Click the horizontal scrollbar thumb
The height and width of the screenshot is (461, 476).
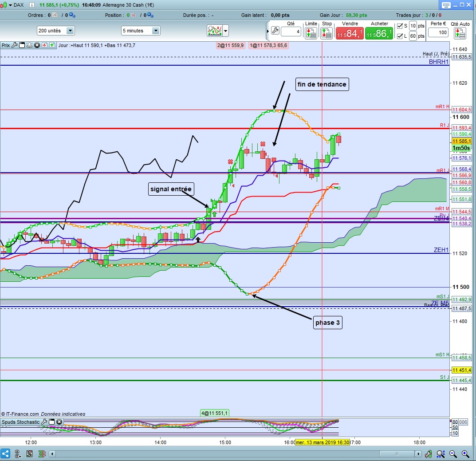pyautogui.click(x=397, y=454)
